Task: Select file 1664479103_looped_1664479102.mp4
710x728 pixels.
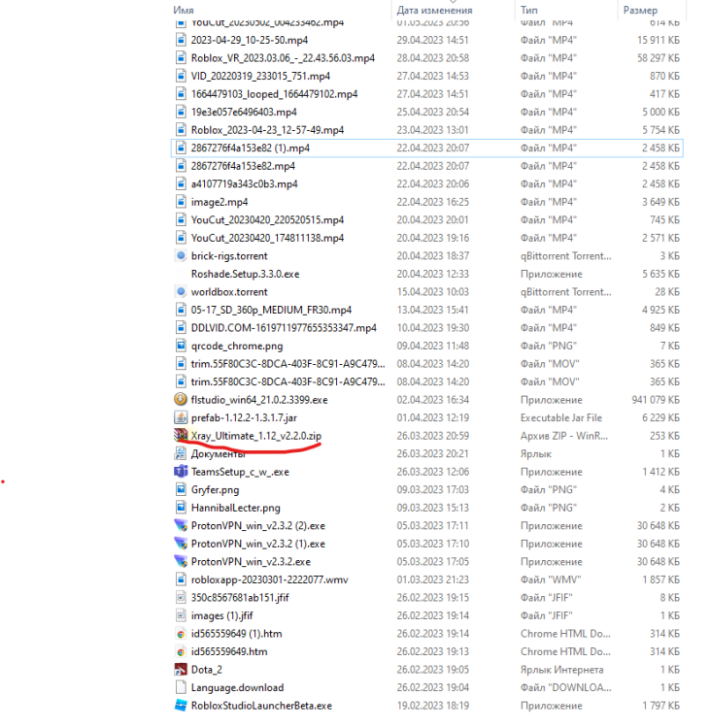Action: tap(274, 94)
